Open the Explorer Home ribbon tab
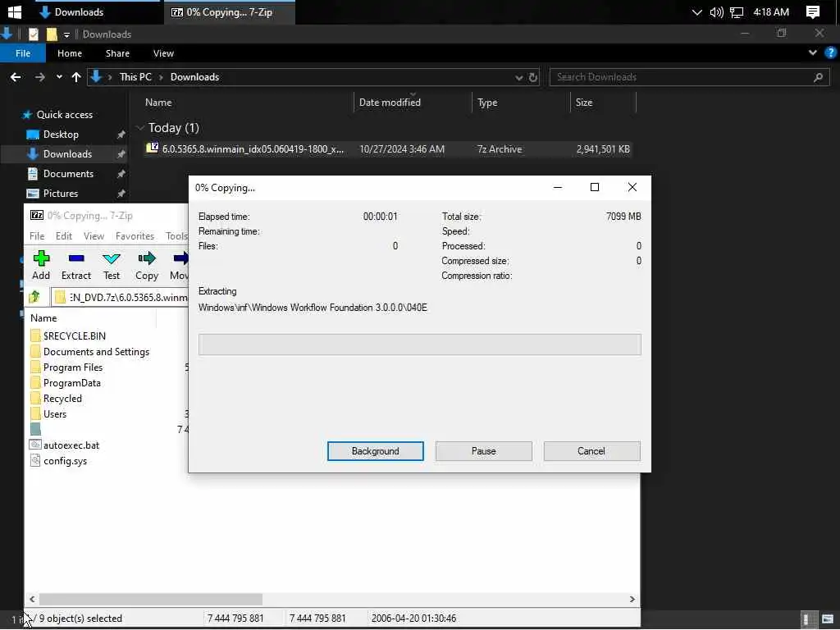 pyautogui.click(x=70, y=53)
